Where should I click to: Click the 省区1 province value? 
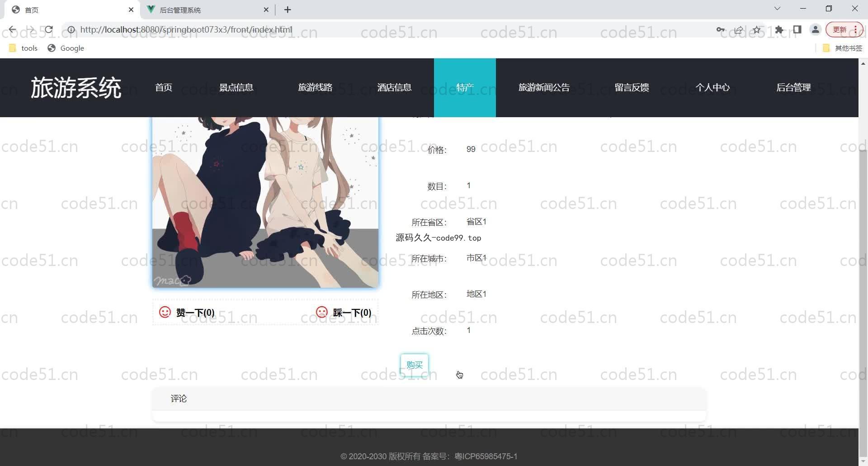[x=476, y=222]
